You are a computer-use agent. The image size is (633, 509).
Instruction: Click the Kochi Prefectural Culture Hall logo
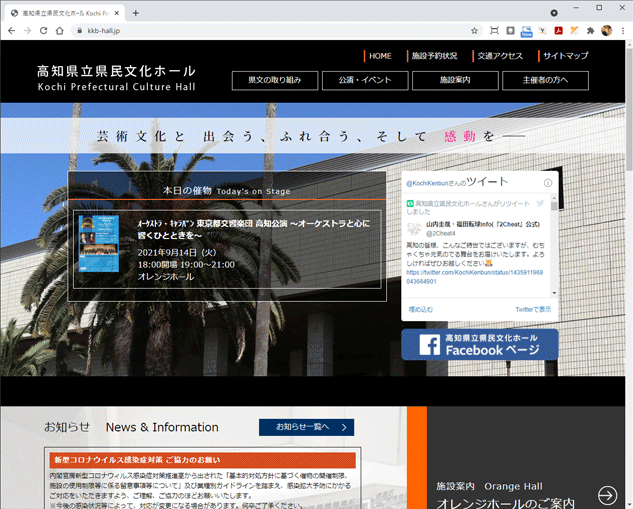116,78
